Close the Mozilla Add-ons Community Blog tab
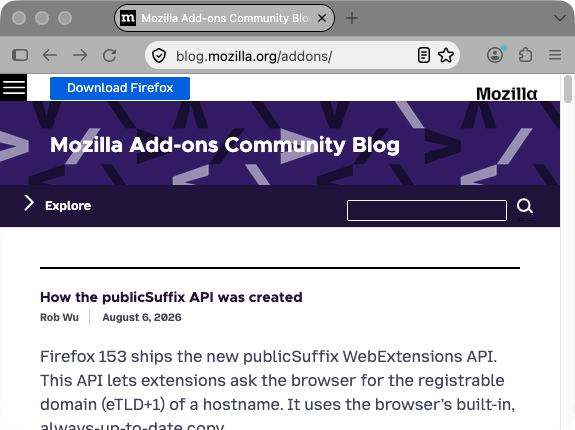The height and width of the screenshot is (430, 575). [x=322, y=18]
